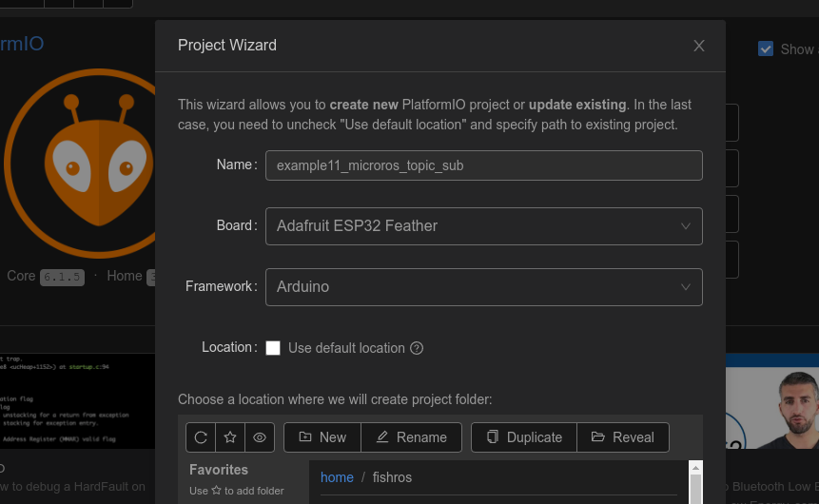This screenshot has width=819, height=504.
Task: Click the refresh icon in folder toolbar
Action: 201,437
